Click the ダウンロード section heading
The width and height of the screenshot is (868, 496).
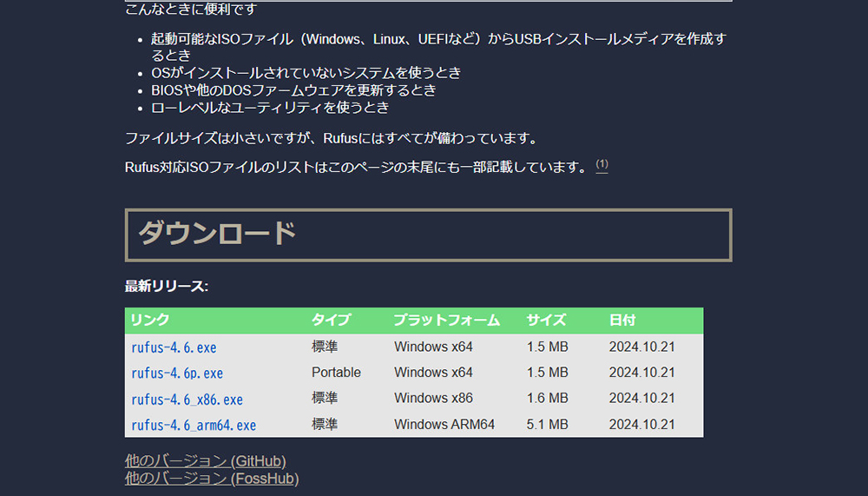(217, 234)
